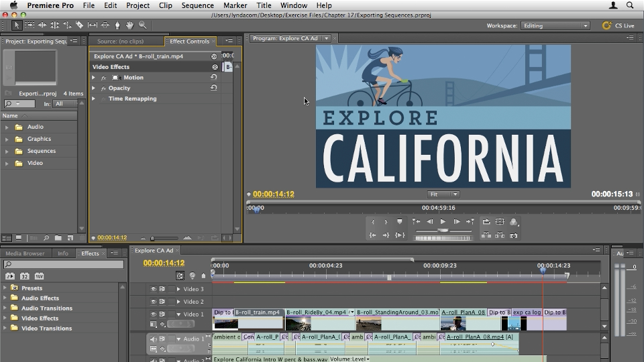
Task: Toggle track lock box on Audio 1
Action: [172, 339]
